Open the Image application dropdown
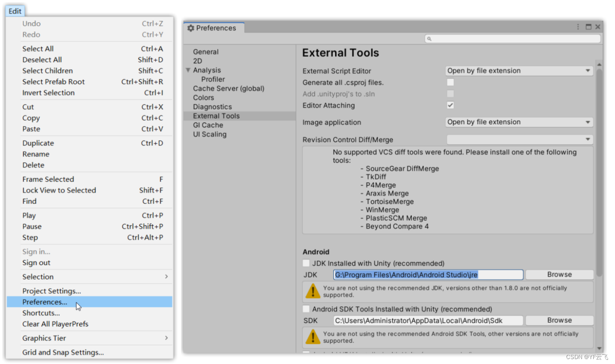Image resolution: width=615 pixels, height=364 pixels. (x=520, y=122)
